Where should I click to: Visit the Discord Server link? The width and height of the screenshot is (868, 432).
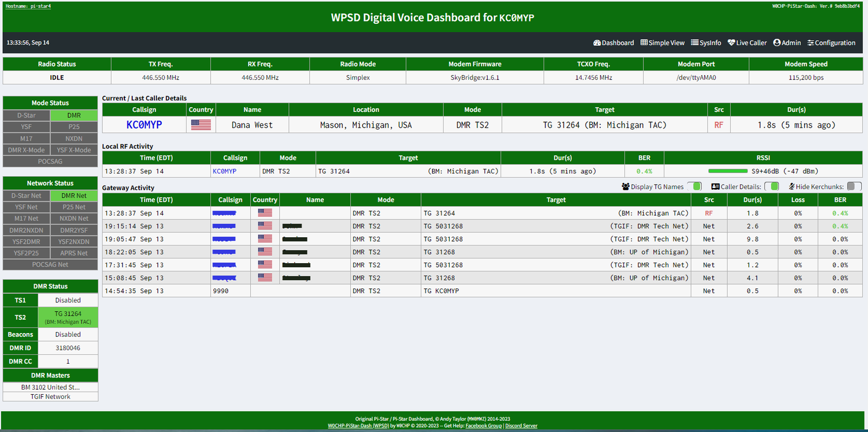point(521,426)
